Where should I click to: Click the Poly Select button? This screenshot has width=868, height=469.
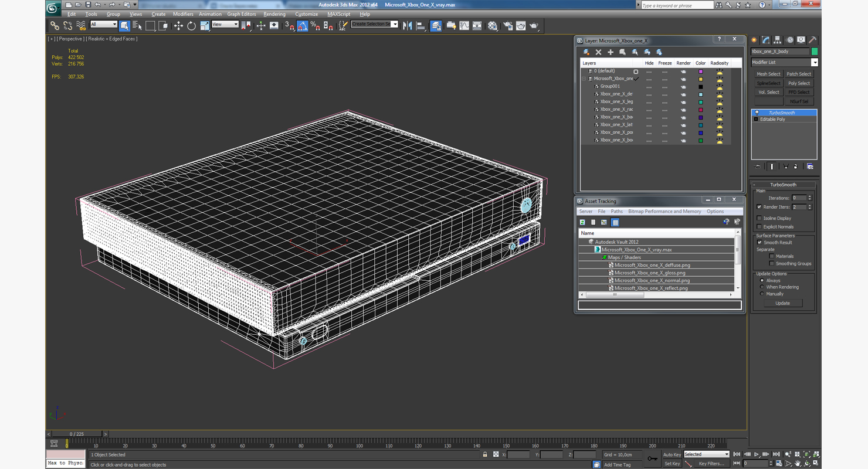(799, 83)
